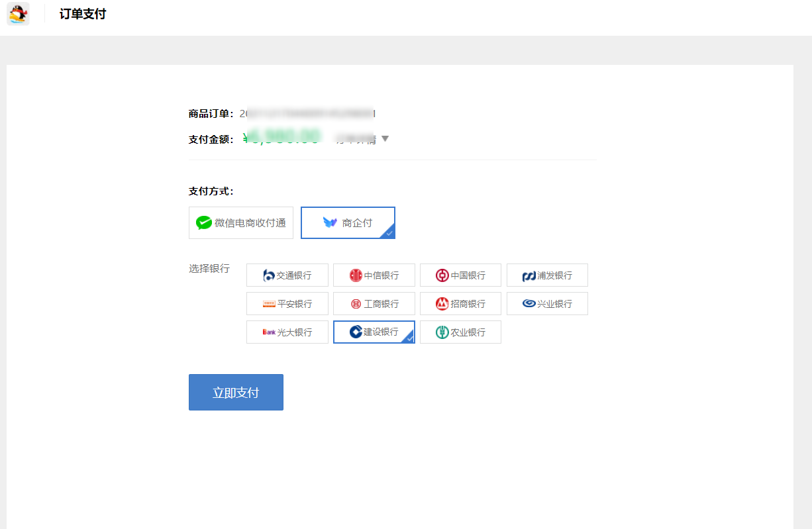This screenshot has width=812, height=529.
Task: Choose 浦发银行 as the bank
Action: [547, 275]
